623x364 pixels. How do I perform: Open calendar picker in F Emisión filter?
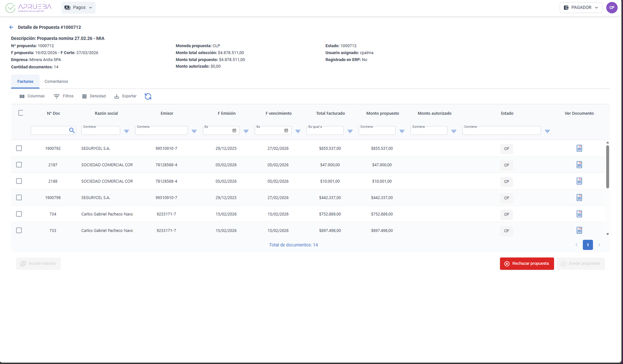[234, 131]
